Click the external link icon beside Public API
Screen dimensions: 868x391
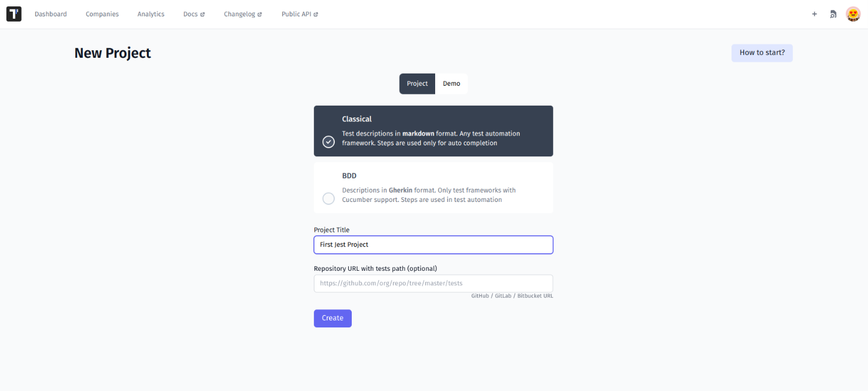pyautogui.click(x=316, y=13)
